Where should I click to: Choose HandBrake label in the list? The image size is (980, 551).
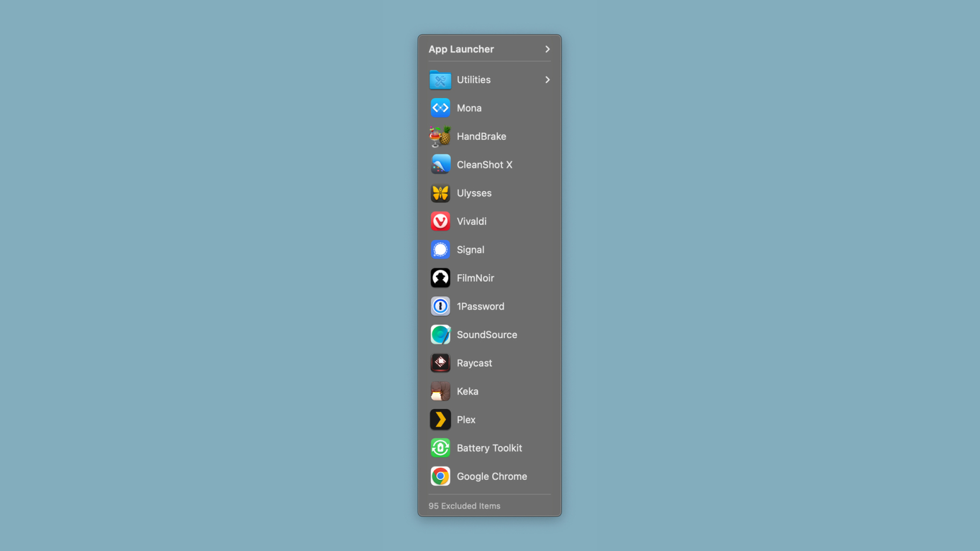coord(481,137)
